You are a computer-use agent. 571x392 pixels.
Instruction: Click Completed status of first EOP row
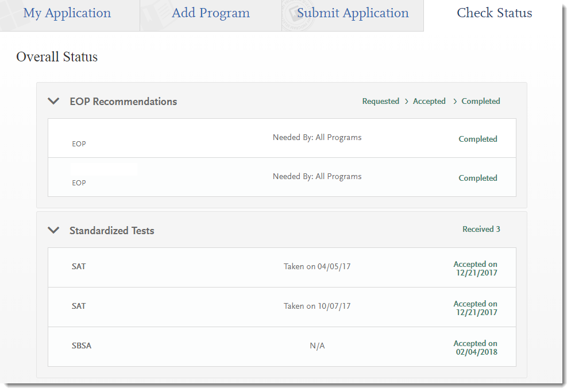478,139
